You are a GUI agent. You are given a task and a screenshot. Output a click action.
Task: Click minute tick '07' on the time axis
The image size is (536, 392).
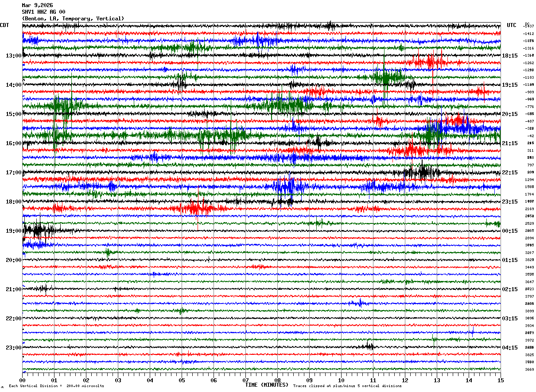click(x=245, y=380)
